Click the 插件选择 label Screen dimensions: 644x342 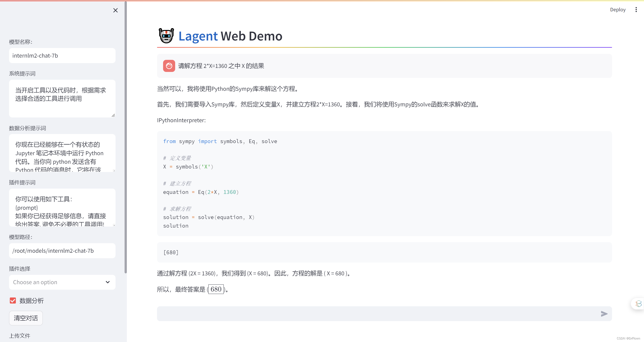pyautogui.click(x=20, y=269)
